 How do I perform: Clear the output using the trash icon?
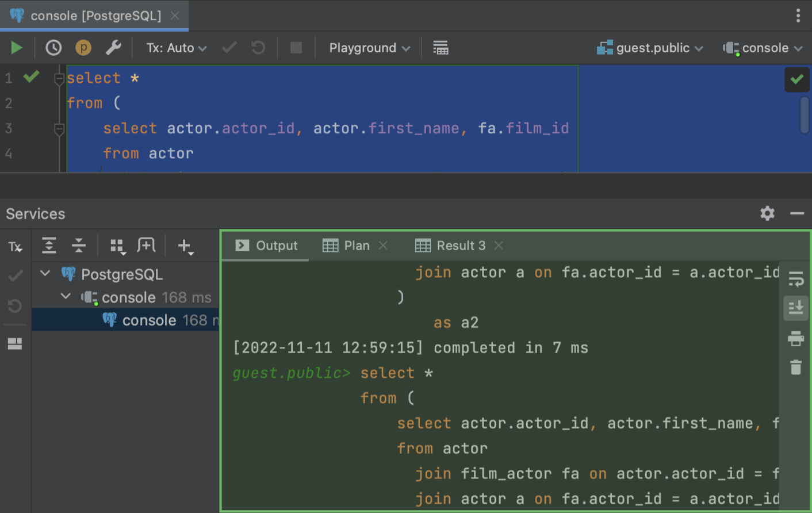(x=796, y=367)
